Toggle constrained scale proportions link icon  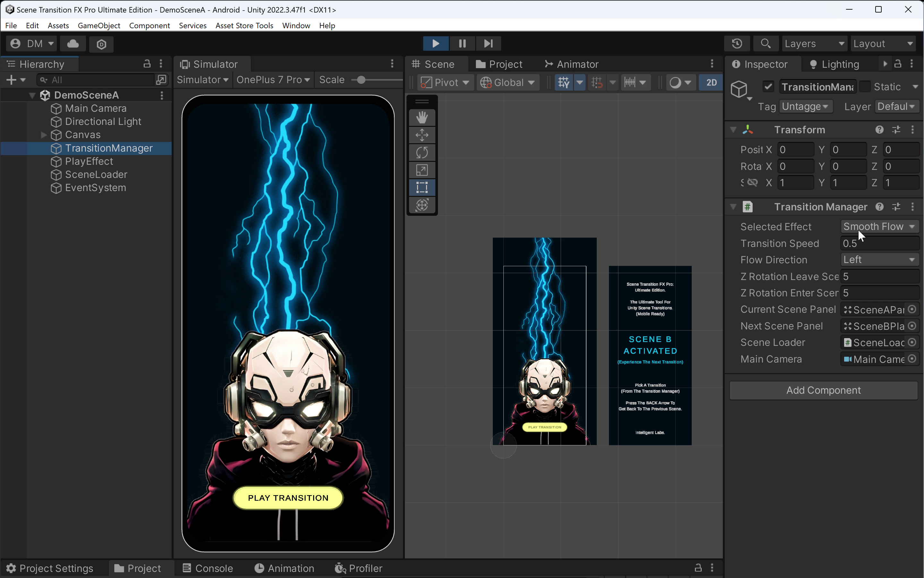pyautogui.click(x=752, y=183)
